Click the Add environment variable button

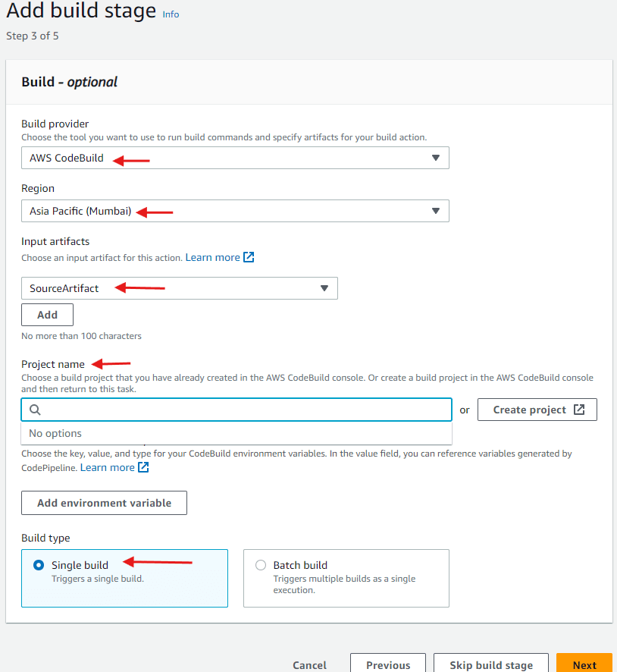point(104,503)
